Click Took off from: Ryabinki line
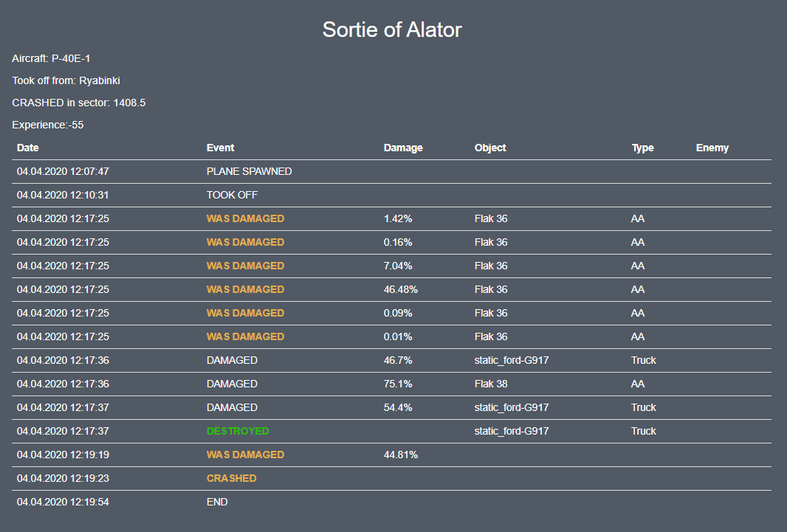The height and width of the screenshot is (532, 787). 66,80
